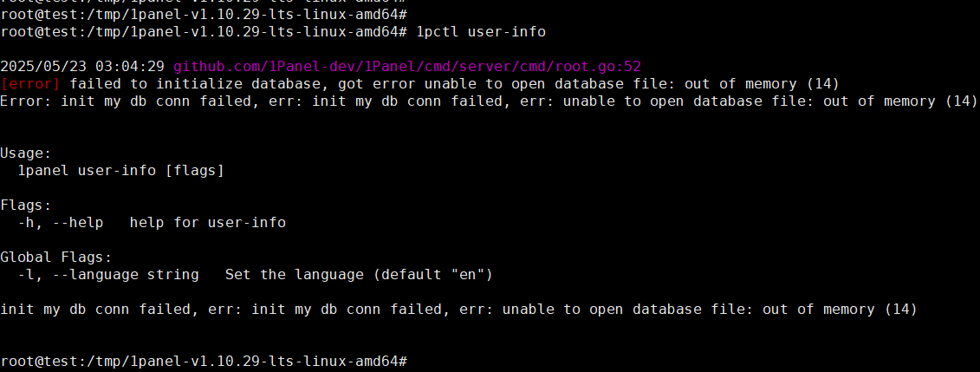Click the "-l, --language string" flag
The width and height of the screenshot is (980, 372).
[108, 275]
